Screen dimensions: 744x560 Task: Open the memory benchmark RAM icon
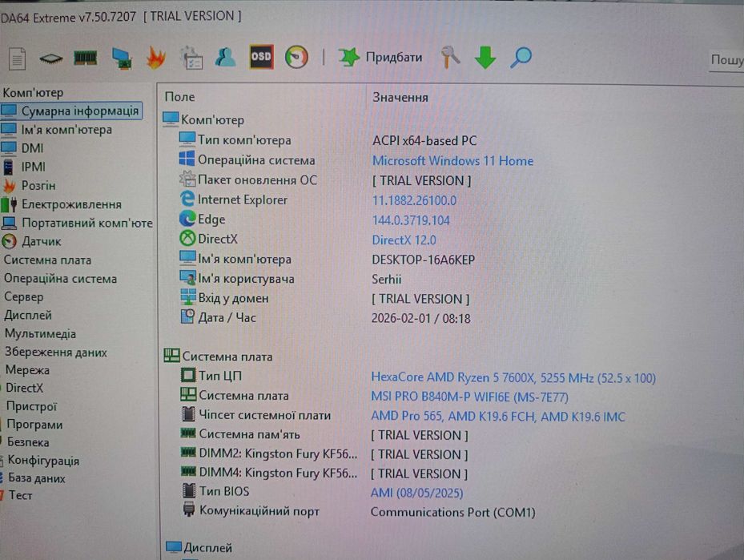(86, 58)
